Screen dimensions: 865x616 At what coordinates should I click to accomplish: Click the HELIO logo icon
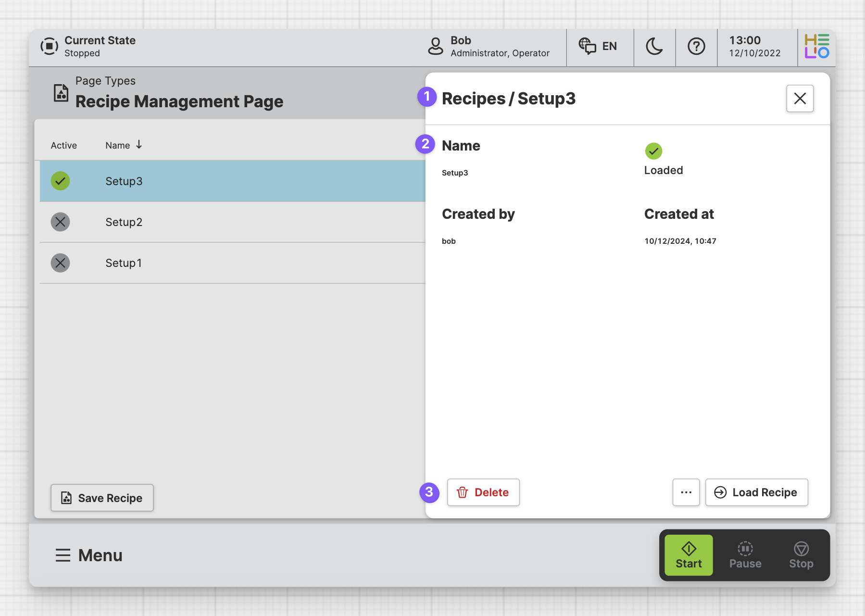tap(816, 47)
